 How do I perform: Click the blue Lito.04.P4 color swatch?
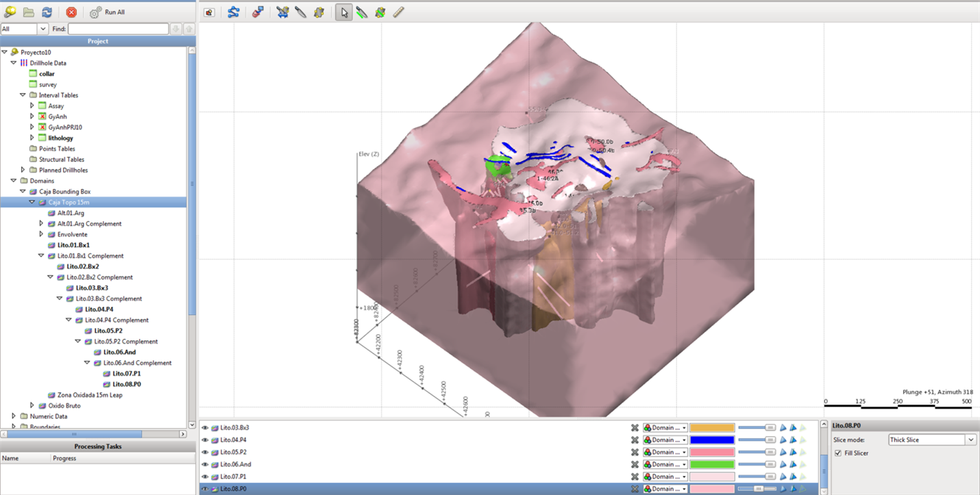click(712, 440)
